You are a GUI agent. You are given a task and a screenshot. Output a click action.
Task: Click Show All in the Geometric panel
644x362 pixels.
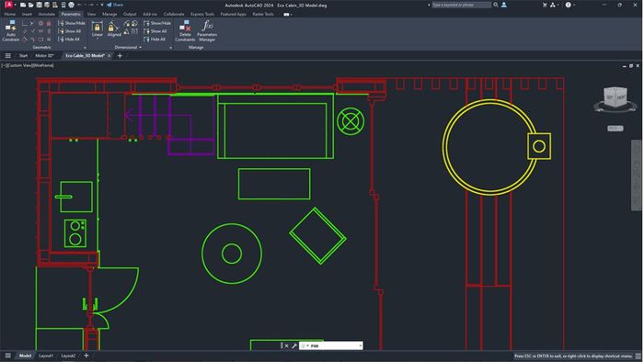(69, 31)
